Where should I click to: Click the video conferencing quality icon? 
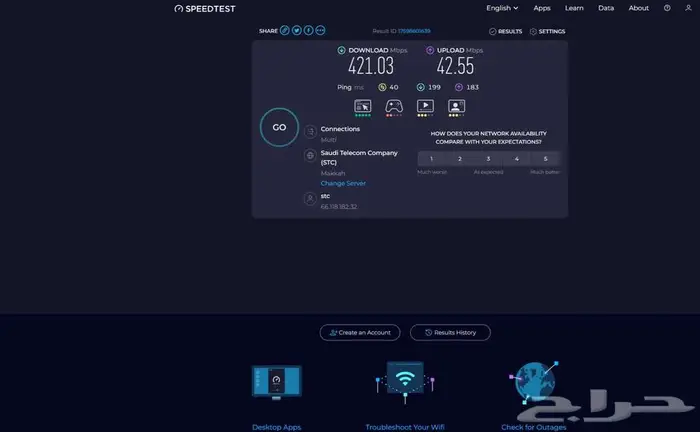457,106
